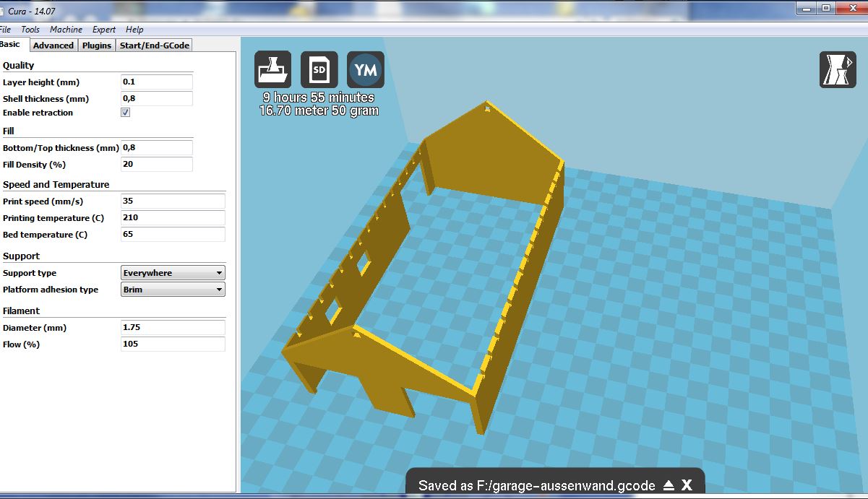Open the Support type dropdown
The width and height of the screenshot is (868, 499).
(x=173, y=273)
